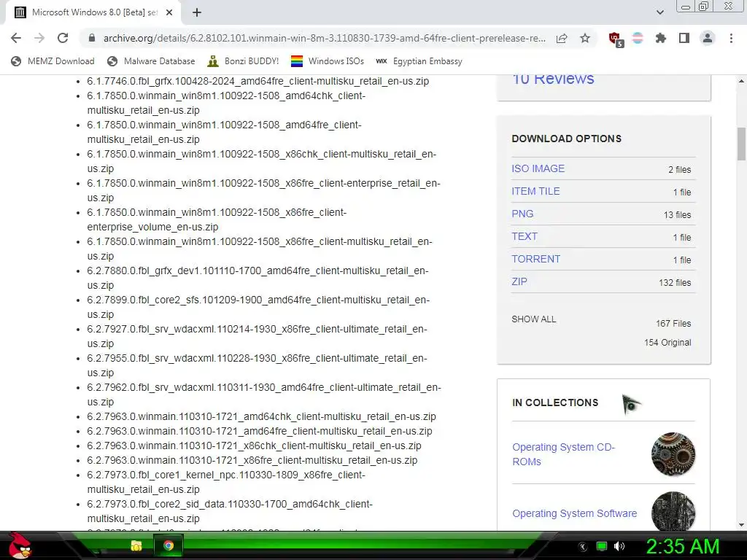
Task: Click the 167 Files total text
Action: (x=673, y=323)
